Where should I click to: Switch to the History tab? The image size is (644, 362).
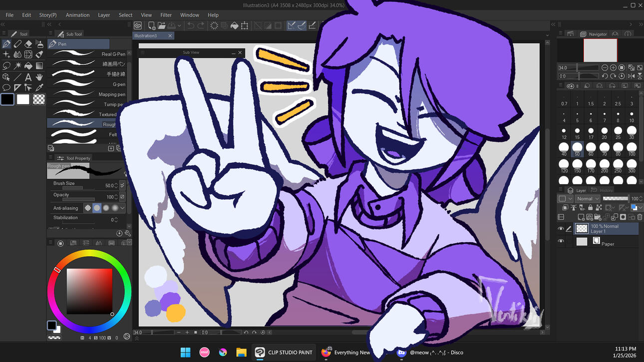point(602,190)
